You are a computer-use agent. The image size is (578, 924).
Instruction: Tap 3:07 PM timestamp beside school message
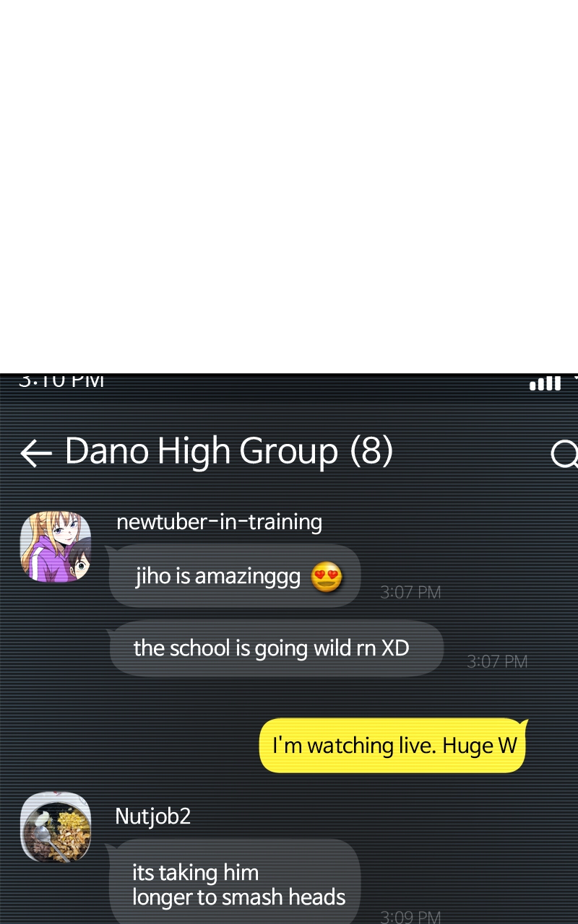[x=497, y=662]
